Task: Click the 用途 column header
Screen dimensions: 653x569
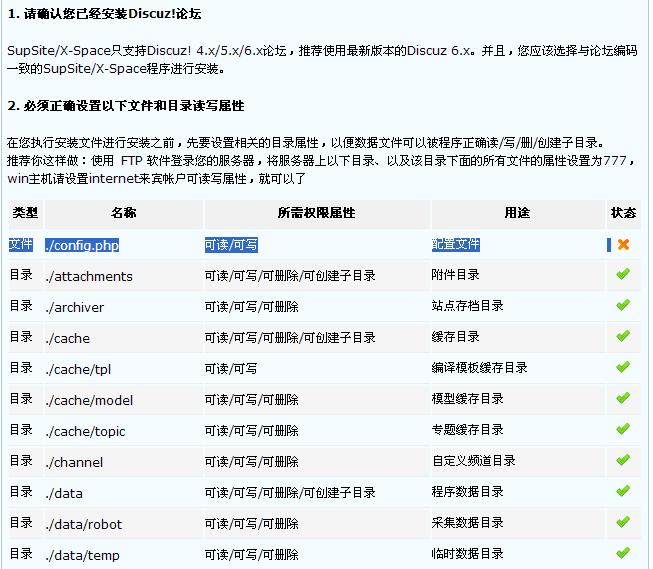Action: [517, 213]
